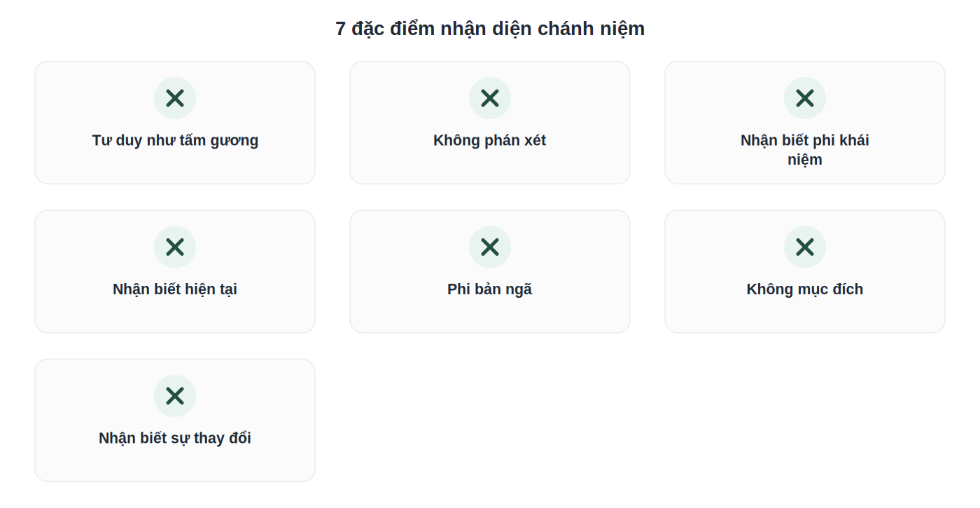Select the 'Phi bản ngã' label
Image resolution: width=980 pixels, height=508 pixels.
[490, 289]
